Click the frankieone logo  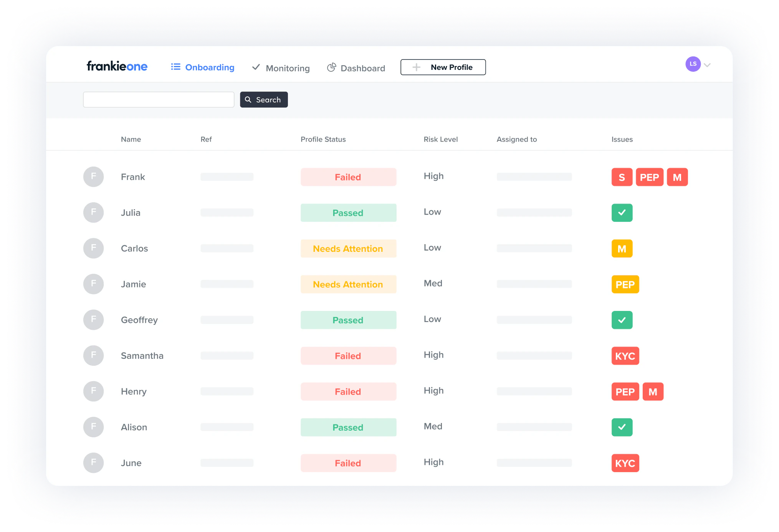tap(117, 66)
